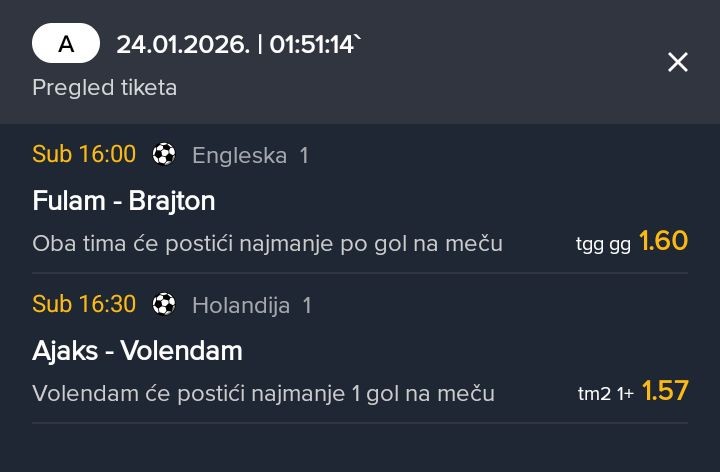Click the "Pregled tiketa" heading
This screenshot has height=472, width=720.
tap(105, 87)
